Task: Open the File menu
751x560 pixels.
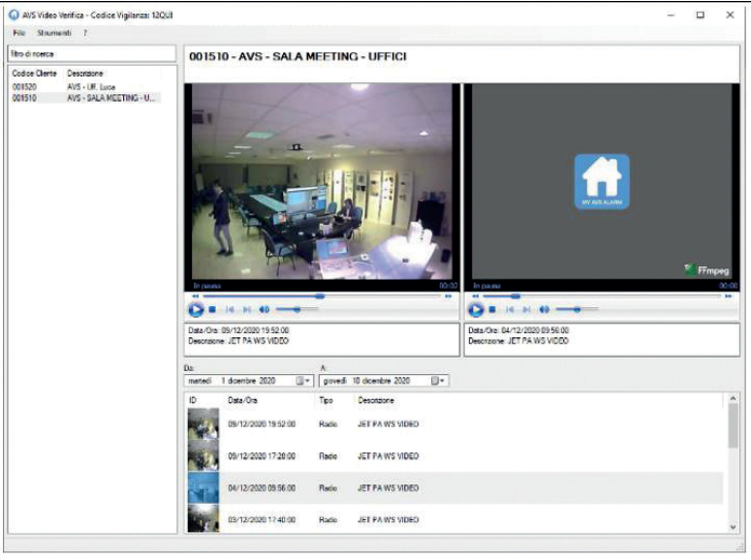Action: [19, 33]
